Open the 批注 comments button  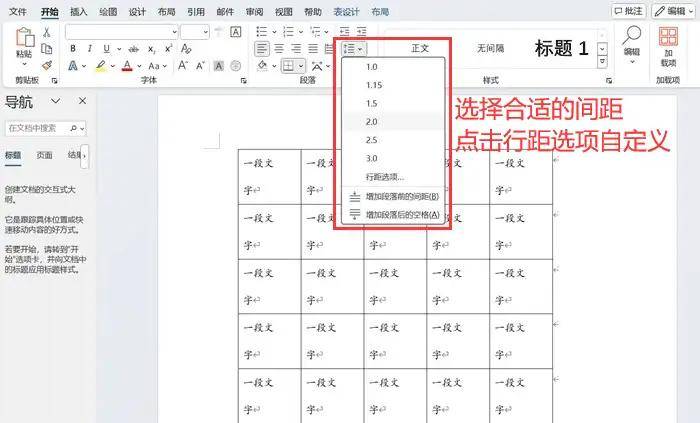pyautogui.click(x=629, y=11)
